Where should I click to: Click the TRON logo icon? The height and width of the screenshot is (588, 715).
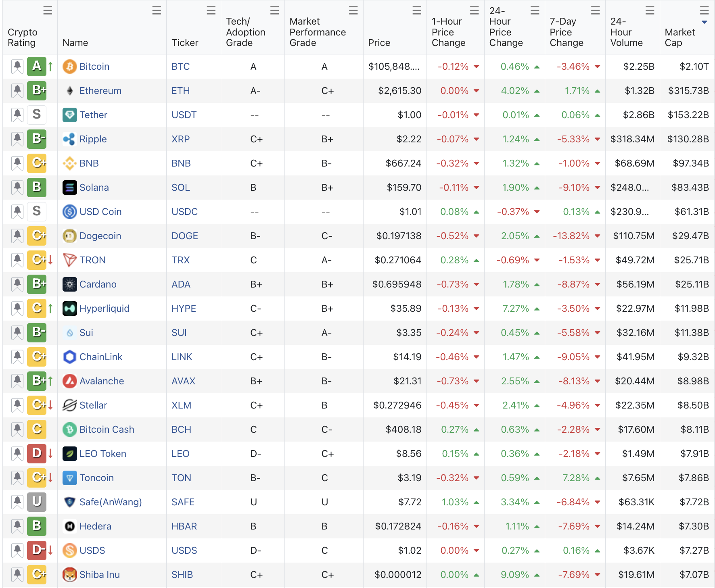pos(70,260)
